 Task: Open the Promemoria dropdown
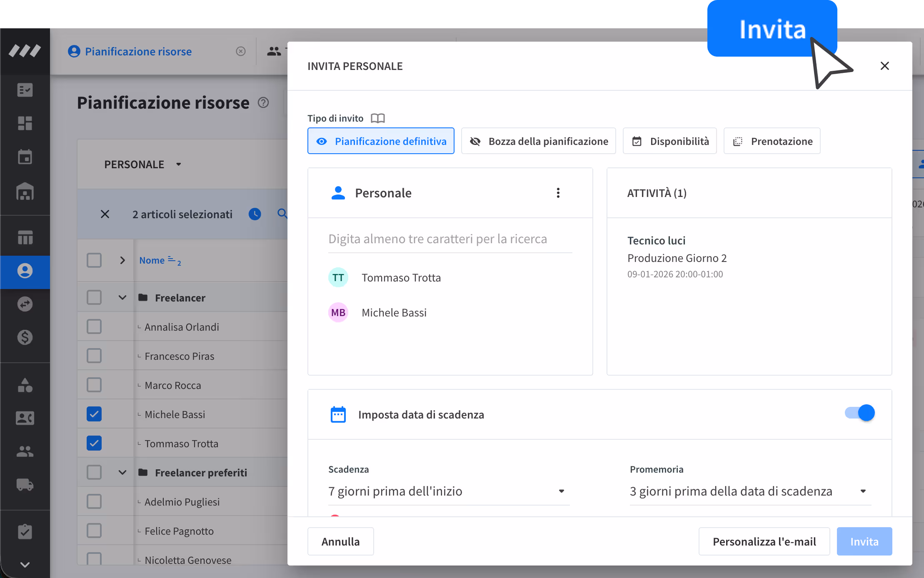pos(749,491)
